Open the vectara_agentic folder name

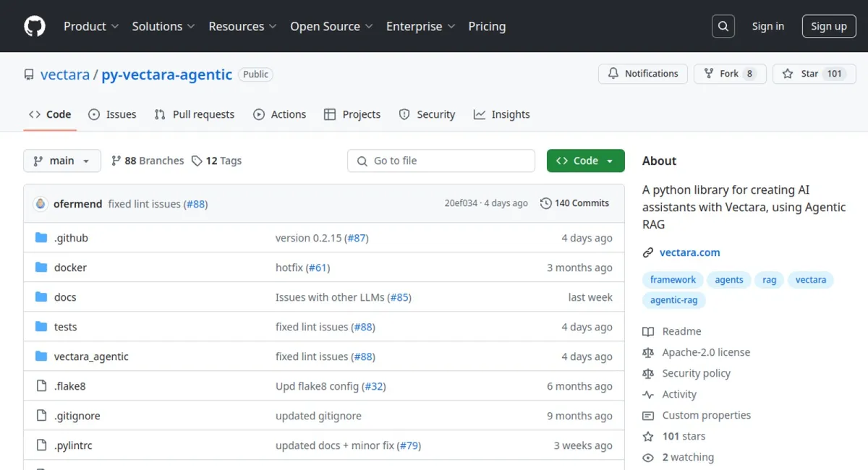tap(91, 356)
